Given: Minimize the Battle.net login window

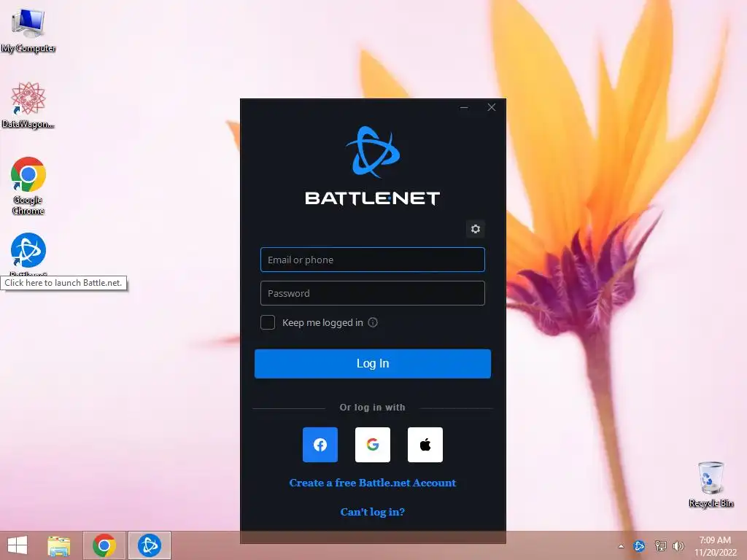Looking at the screenshot, I should pos(464,107).
